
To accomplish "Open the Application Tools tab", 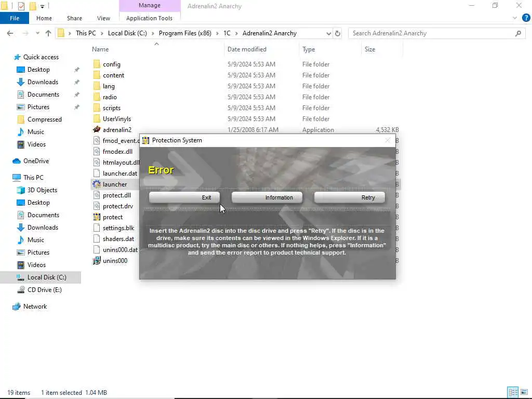I will [149, 18].
